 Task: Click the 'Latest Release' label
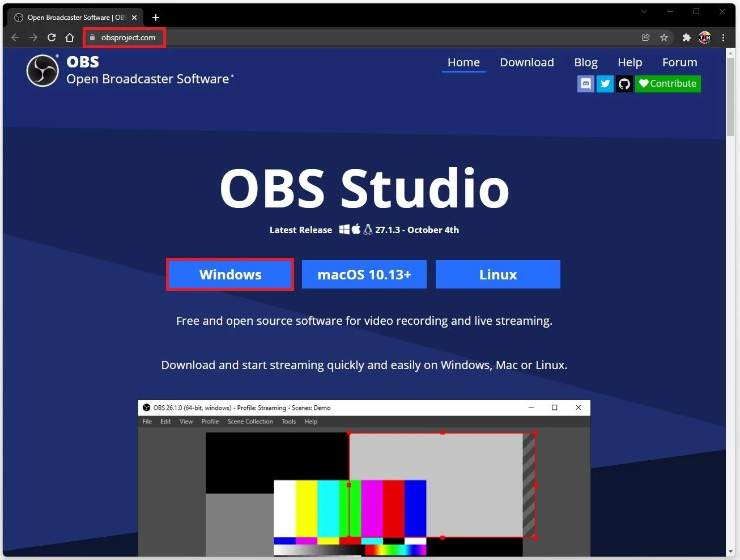[x=301, y=230]
